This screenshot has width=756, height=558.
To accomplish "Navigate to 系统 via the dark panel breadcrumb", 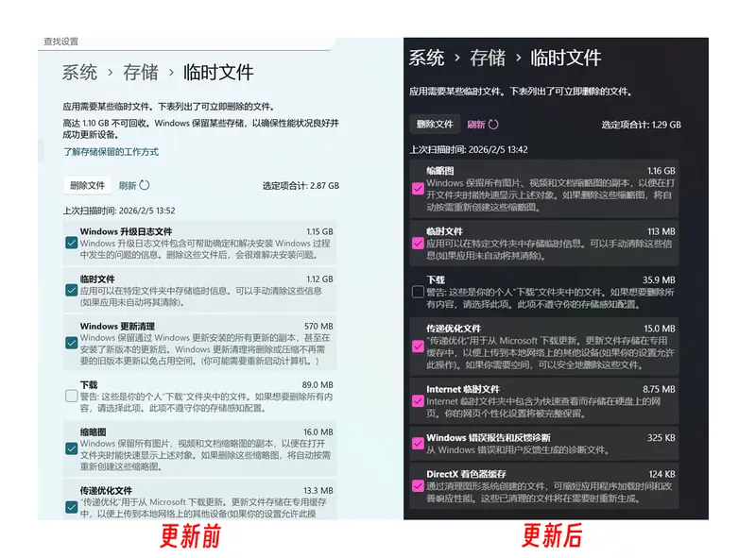I will click(427, 58).
